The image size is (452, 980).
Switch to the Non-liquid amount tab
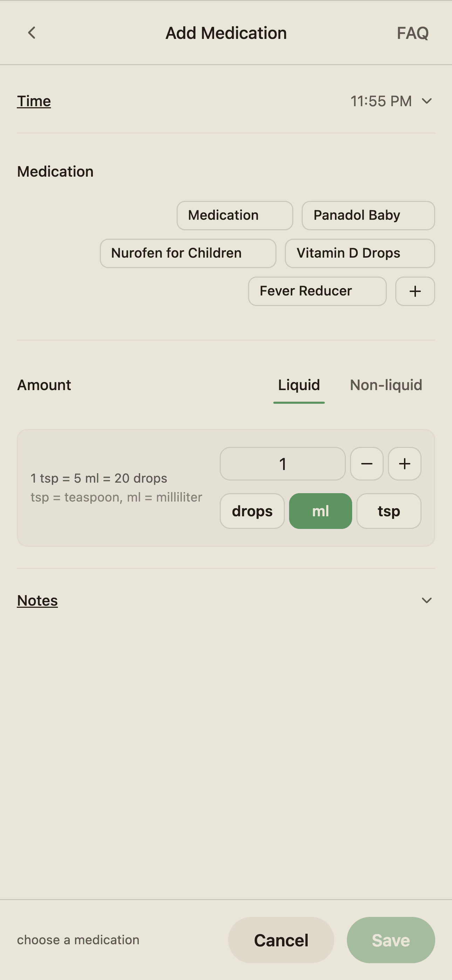coord(385,386)
